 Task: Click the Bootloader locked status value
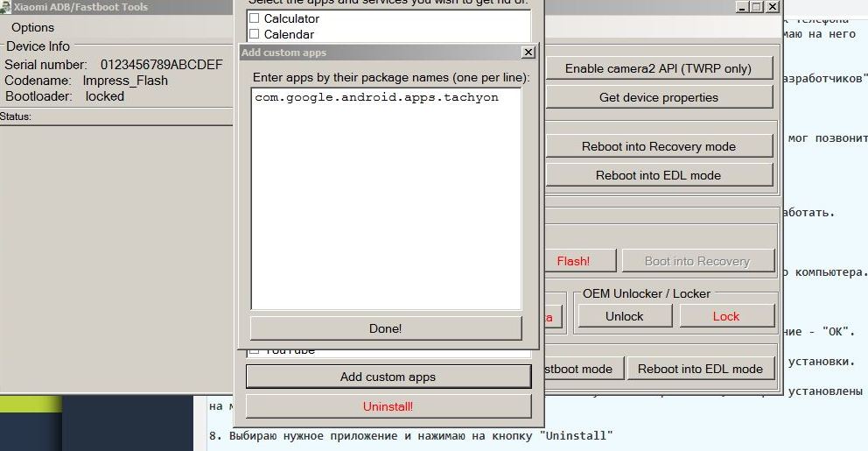pyautogui.click(x=105, y=95)
